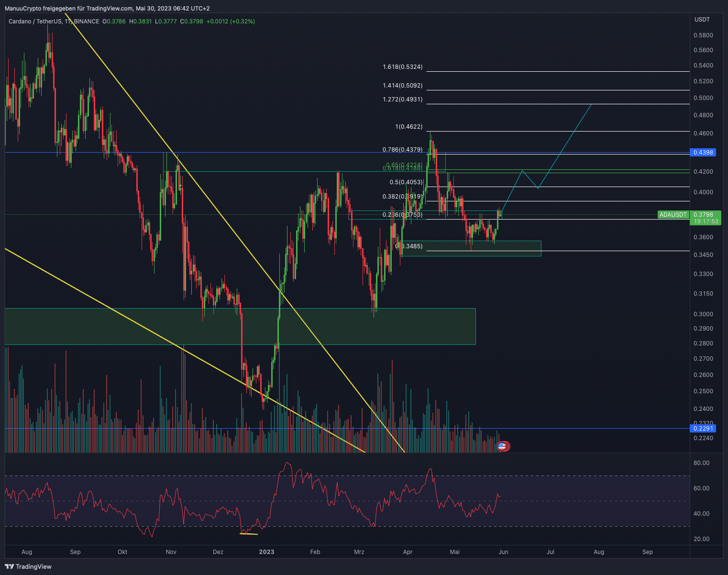Click the US flag economic event icon
The height and width of the screenshot is (575, 728).
(x=502, y=446)
